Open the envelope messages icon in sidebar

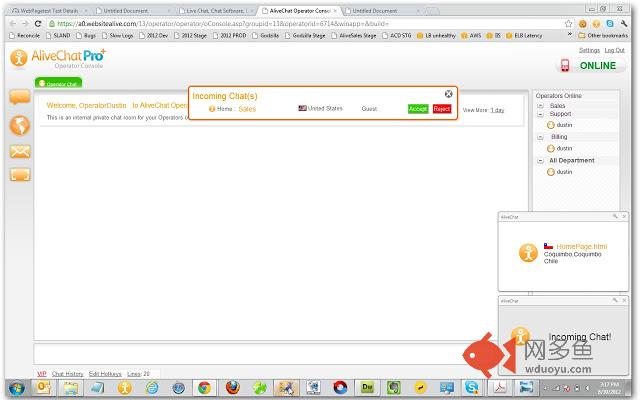tap(20, 152)
